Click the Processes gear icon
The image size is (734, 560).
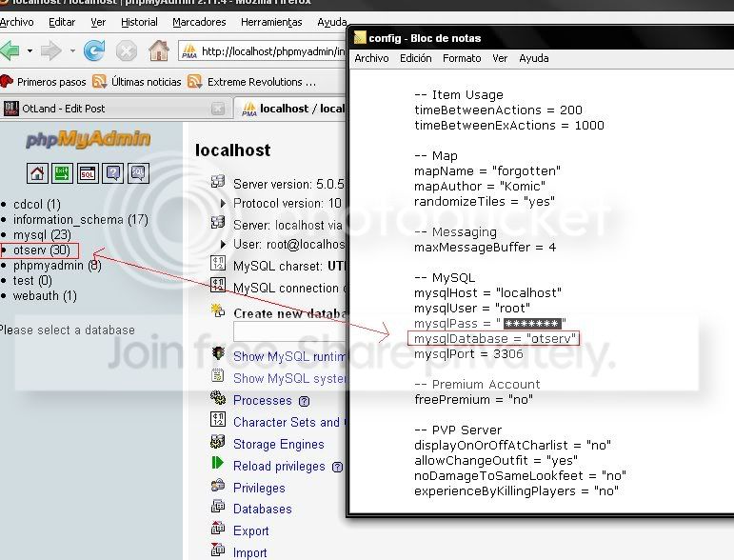click(218, 397)
